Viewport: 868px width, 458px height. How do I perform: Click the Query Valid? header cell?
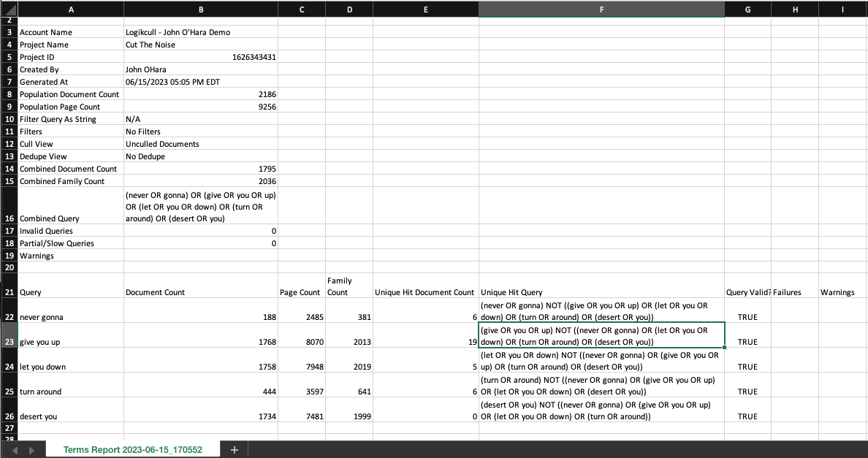[x=748, y=286]
